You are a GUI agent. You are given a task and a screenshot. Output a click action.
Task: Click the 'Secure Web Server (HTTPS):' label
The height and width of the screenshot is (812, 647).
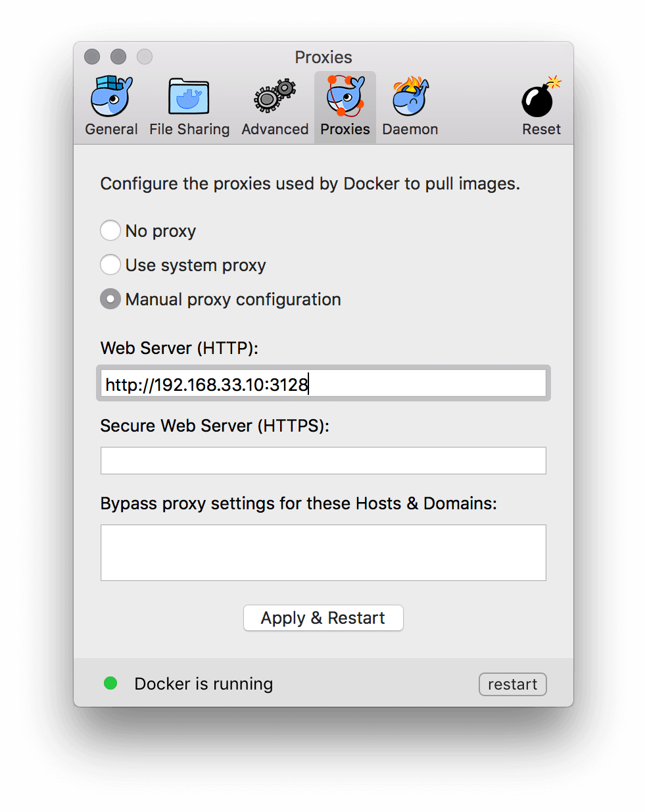(x=215, y=426)
